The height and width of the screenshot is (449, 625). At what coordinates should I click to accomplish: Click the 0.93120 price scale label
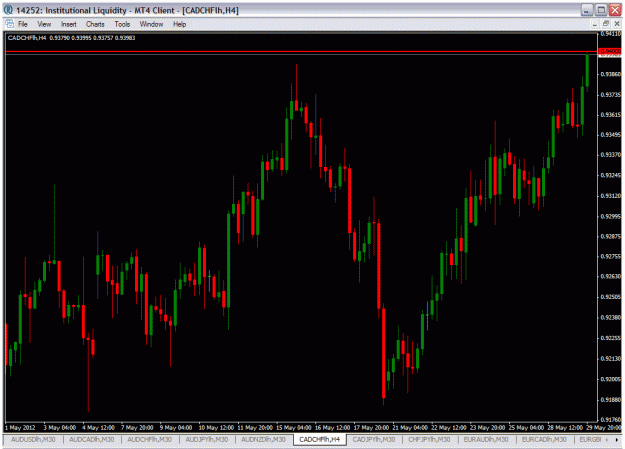click(610, 196)
